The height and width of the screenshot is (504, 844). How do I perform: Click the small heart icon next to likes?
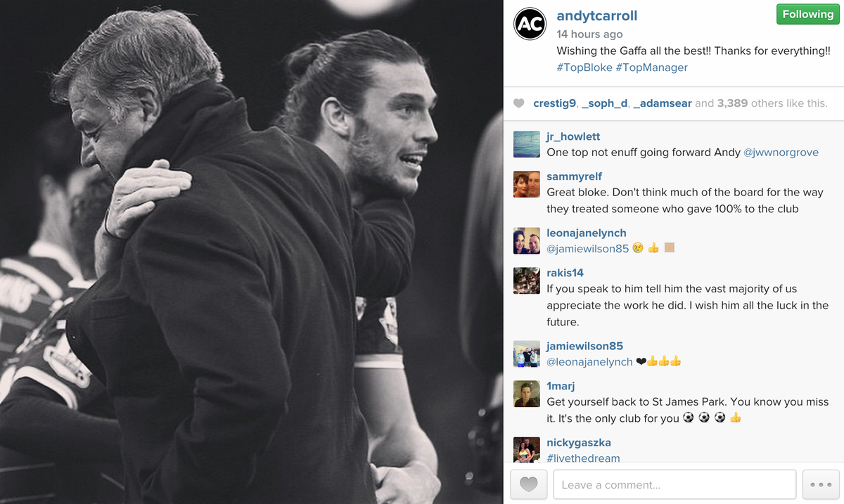click(519, 103)
